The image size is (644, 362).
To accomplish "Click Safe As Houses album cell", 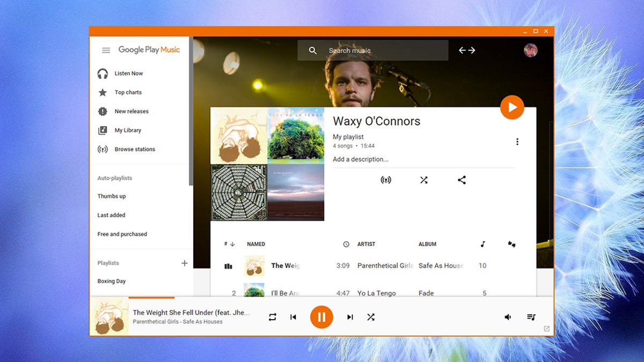I will coord(441,265).
